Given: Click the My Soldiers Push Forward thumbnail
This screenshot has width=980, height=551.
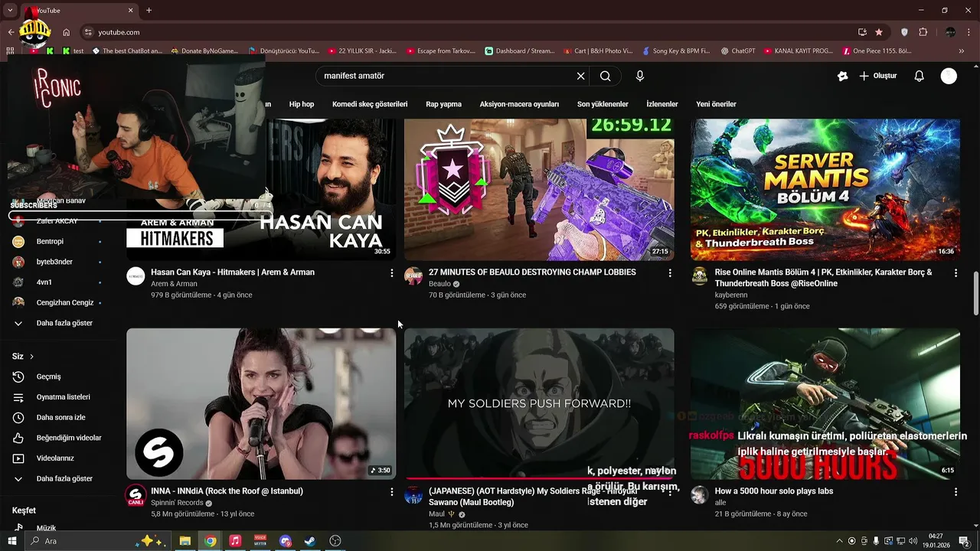Looking at the screenshot, I should [x=539, y=403].
